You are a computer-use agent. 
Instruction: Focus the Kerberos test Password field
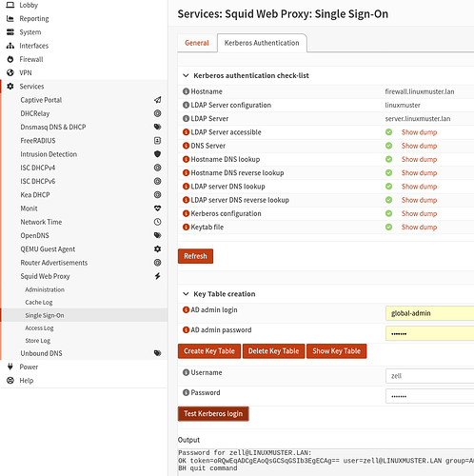430,396
